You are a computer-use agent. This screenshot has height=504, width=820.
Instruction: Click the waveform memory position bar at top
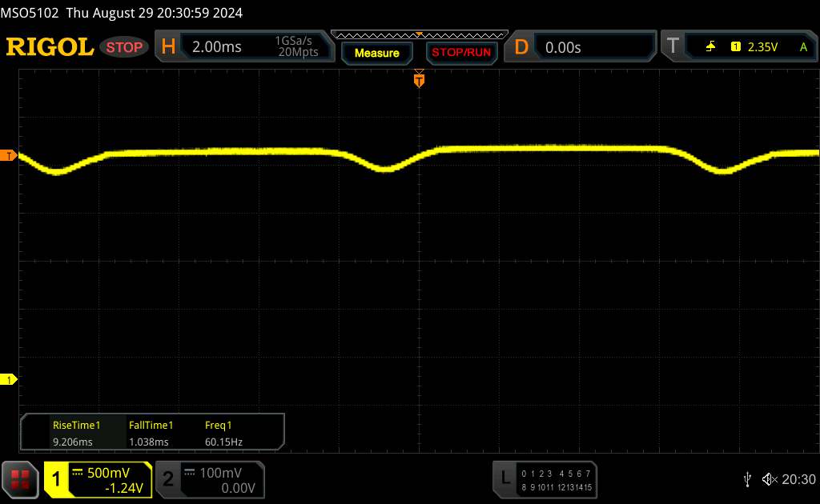pos(419,34)
